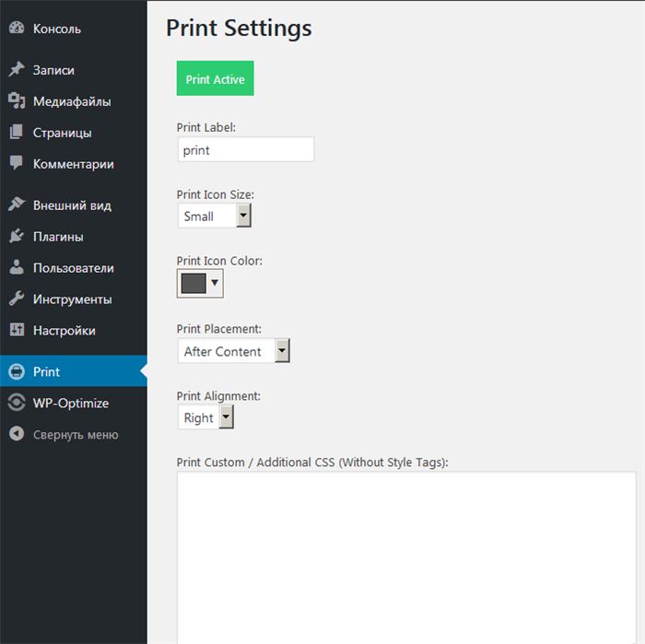Click the Страницы pages icon

coord(17,132)
